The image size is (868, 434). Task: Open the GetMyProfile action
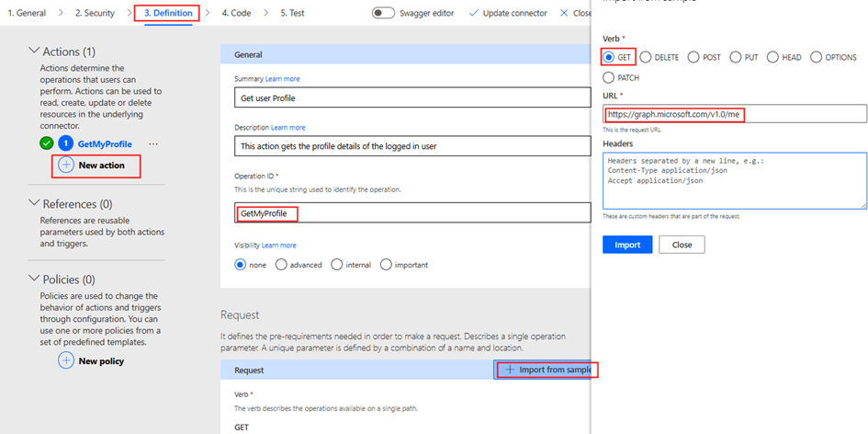click(105, 144)
